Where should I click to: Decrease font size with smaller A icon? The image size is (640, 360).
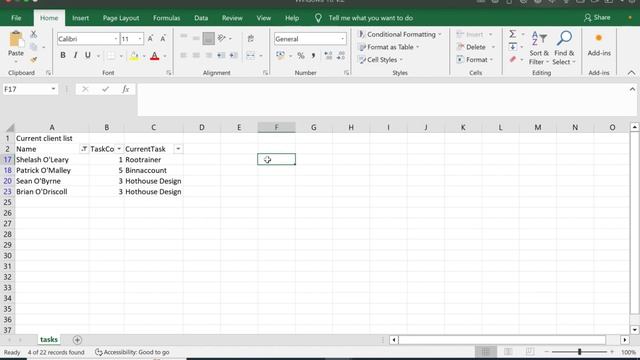162,39
